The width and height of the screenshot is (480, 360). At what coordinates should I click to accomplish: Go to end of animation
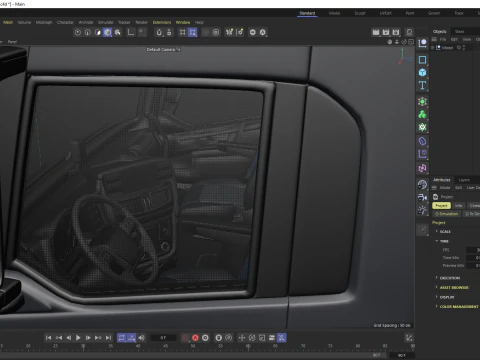(x=108, y=338)
